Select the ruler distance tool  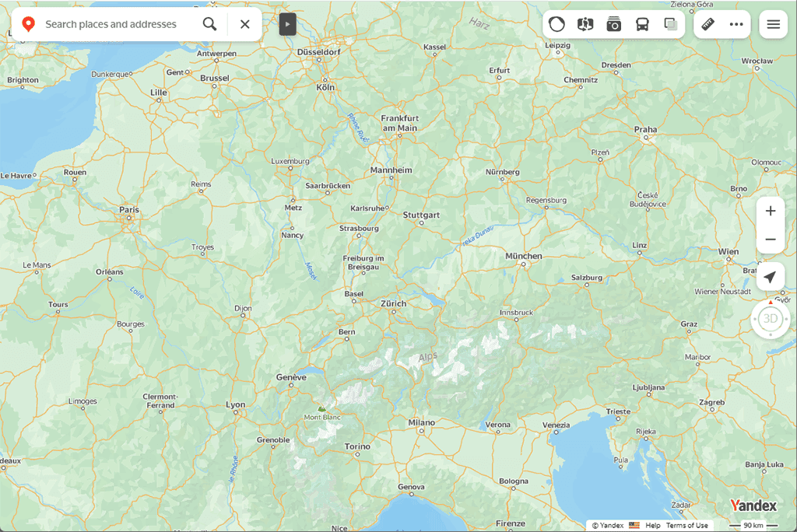707,24
